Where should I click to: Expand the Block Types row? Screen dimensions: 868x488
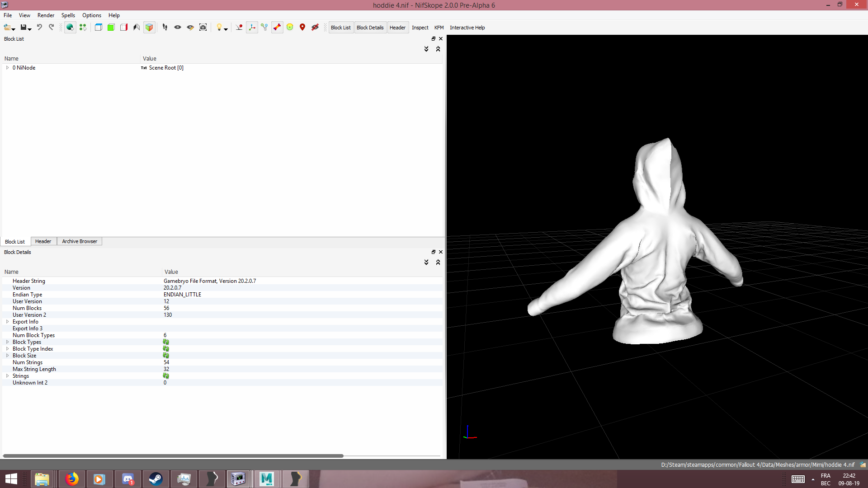tap(7, 342)
